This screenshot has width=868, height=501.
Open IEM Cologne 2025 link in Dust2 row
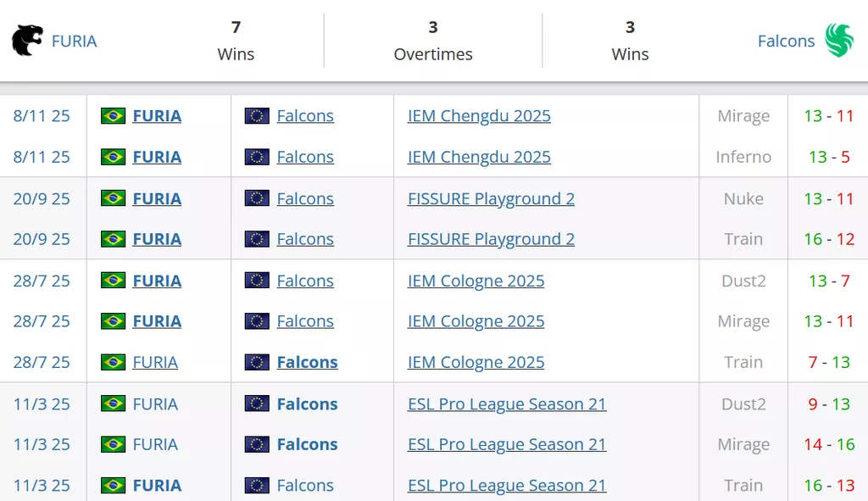pos(476,281)
